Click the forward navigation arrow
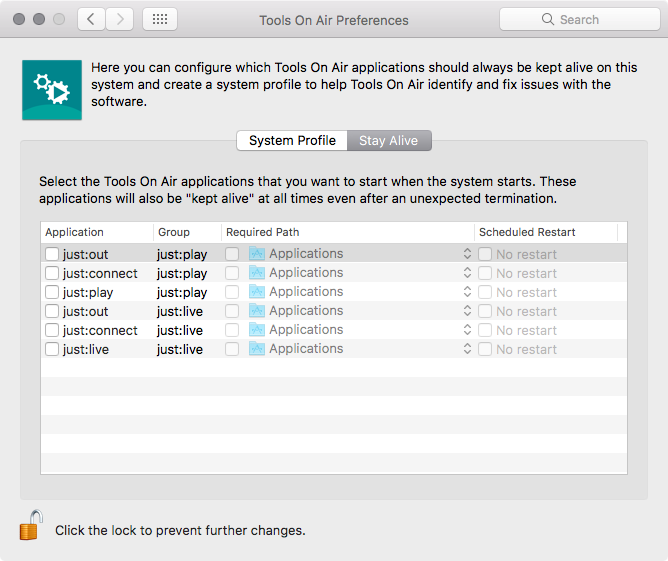 (x=120, y=19)
